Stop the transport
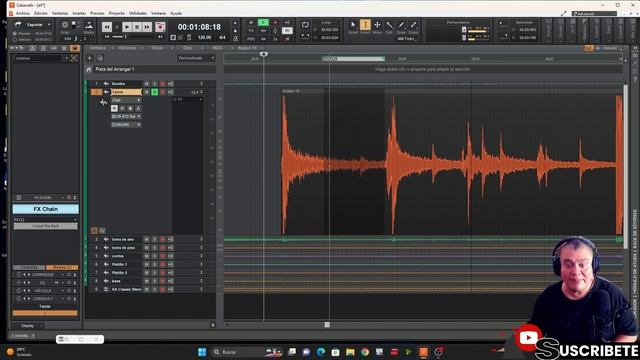 pyautogui.click(x=137, y=27)
